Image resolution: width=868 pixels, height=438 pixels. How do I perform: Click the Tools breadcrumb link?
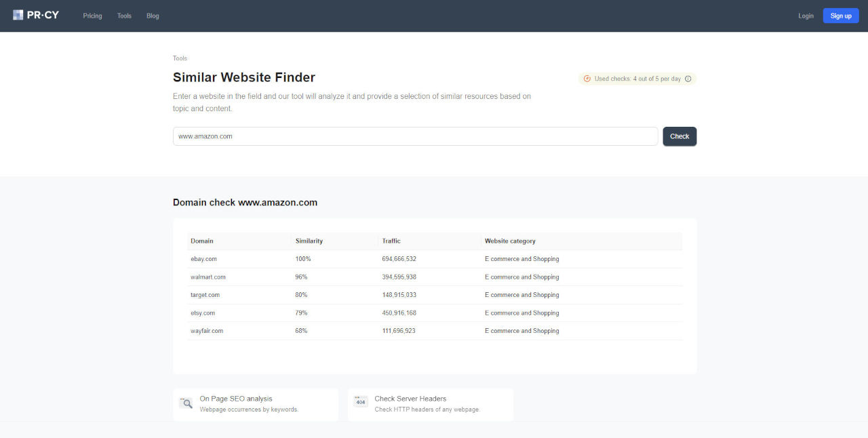click(x=180, y=58)
